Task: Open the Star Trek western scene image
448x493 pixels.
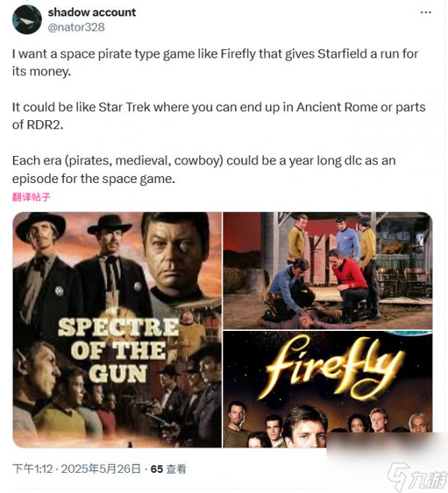Action: (328, 270)
